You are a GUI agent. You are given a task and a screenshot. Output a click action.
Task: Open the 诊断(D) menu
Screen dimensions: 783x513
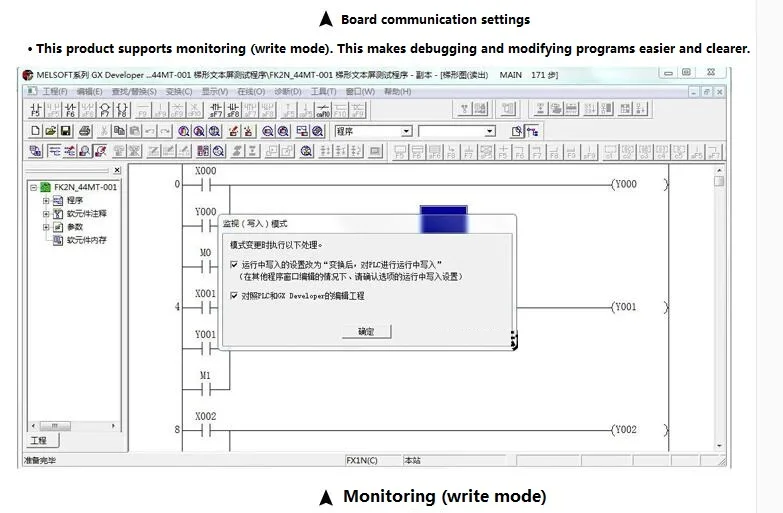pos(288,91)
